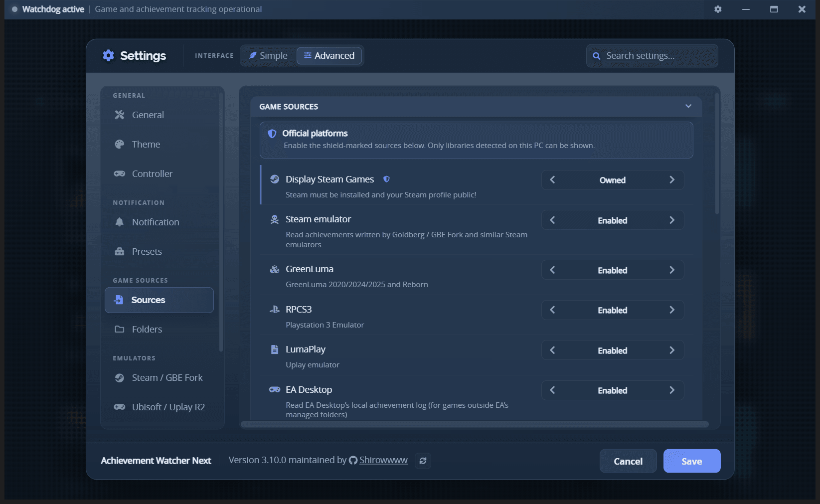The height and width of the screenshot is (504, 820).
Task: Click the Owned value for Steam Games
Action: (612, 180)
